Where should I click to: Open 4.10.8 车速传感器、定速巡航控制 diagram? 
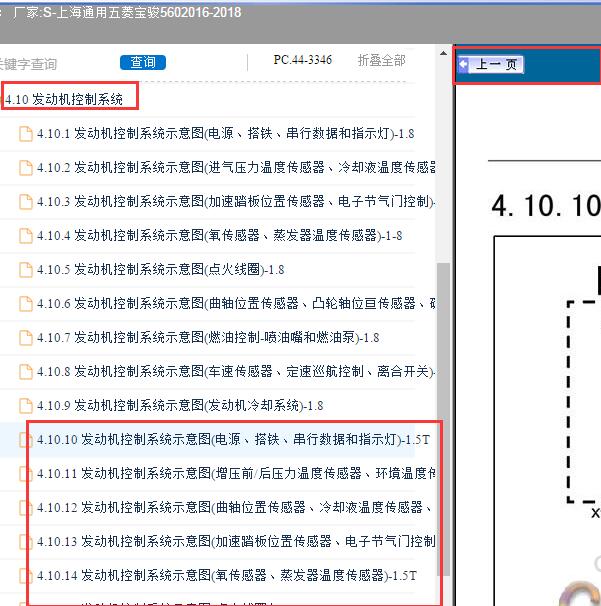pos(236,372)
